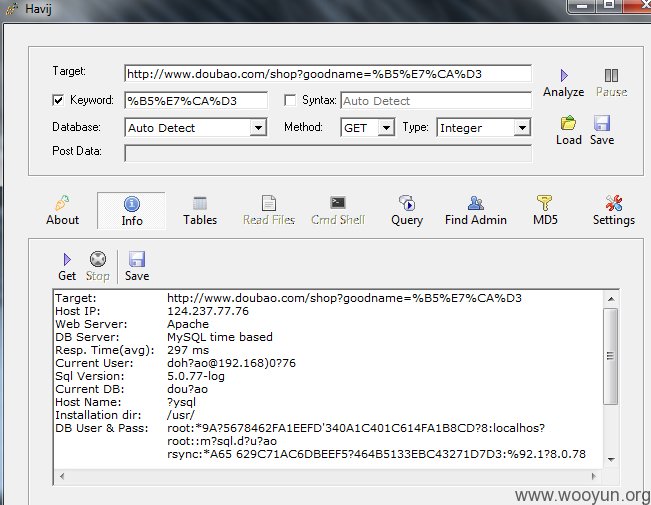Select Resp. Time value 297 ms

(188, 350)
